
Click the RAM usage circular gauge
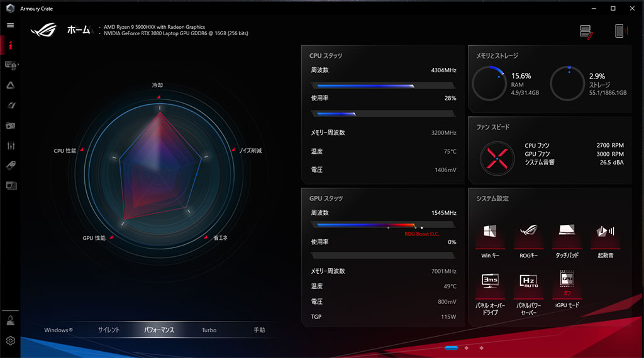coord(489,84)
